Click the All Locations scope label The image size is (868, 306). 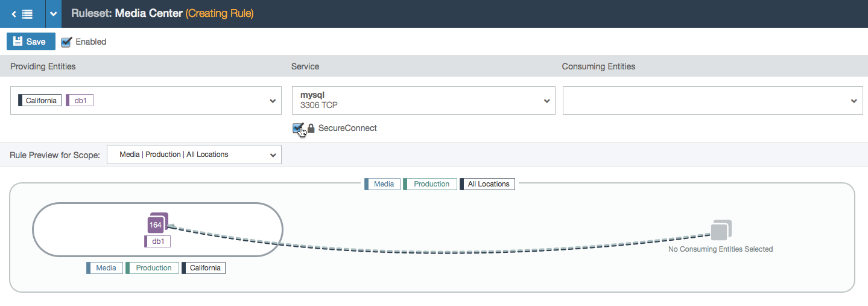click(x=487, y=184)
